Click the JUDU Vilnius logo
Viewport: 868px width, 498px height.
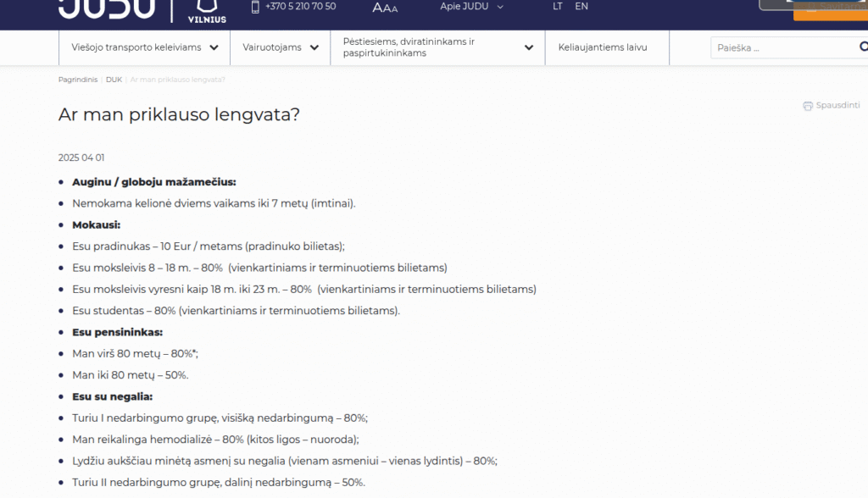click(142, 8)
